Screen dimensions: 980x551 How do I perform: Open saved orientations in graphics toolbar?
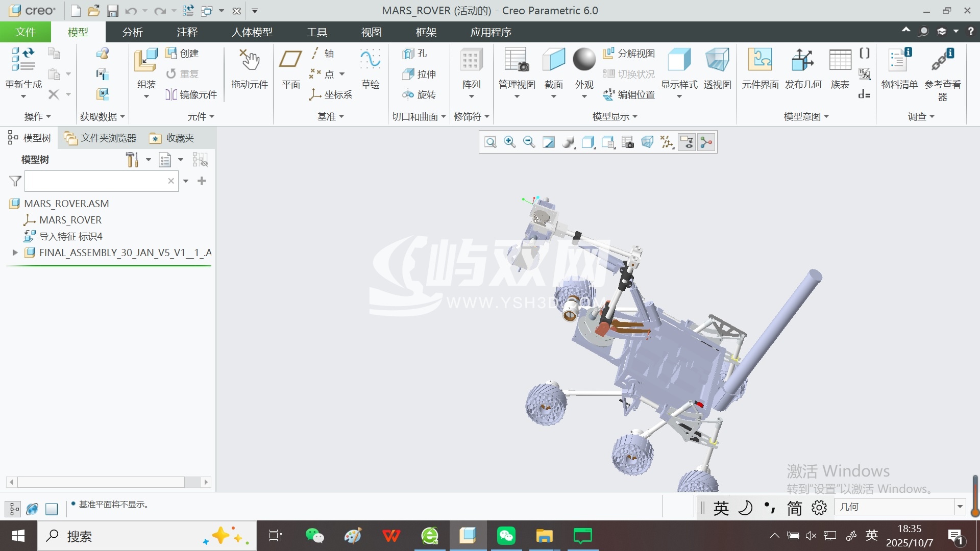pyautogui.click(x=608, y=142)
